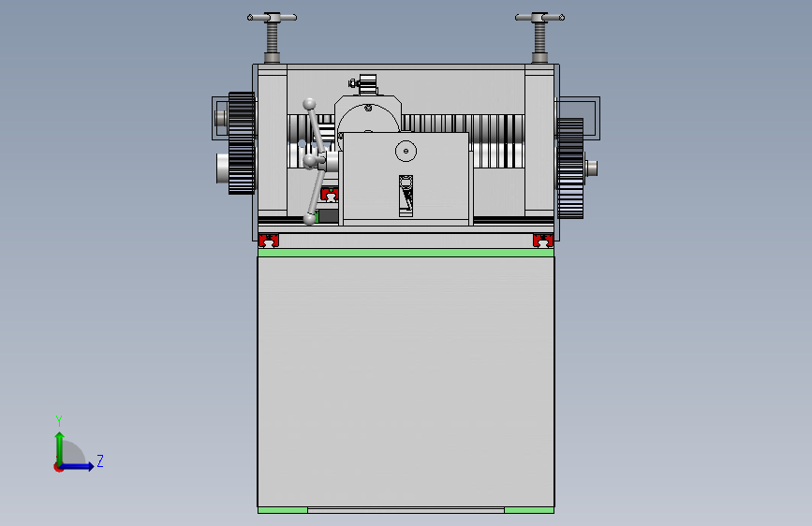Select the left T-handle adjusting screw
812x526 pixels.
[x=272, y=37]
